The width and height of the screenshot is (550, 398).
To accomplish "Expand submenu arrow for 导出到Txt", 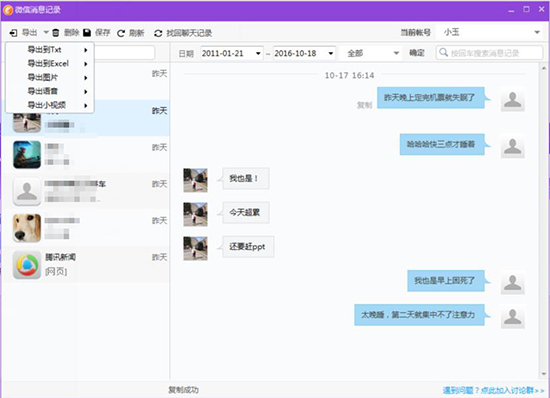I will [86, 50].
